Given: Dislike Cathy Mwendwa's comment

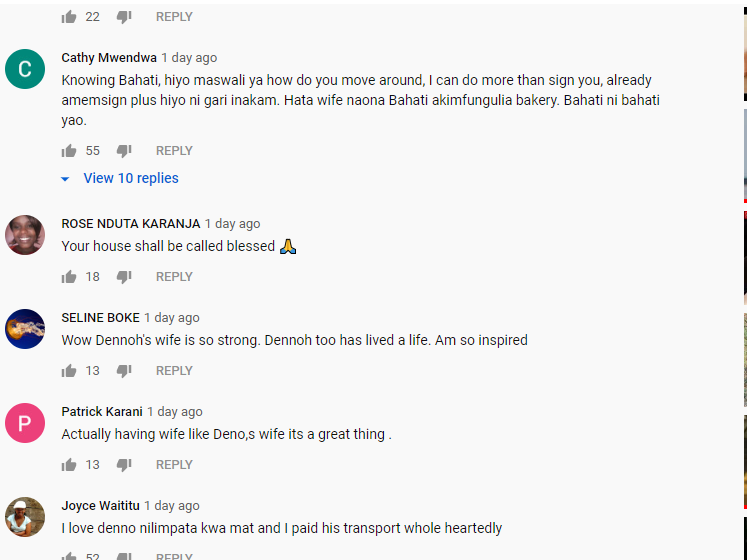Looking at the screenshot, I should click(x=124, y=151).
